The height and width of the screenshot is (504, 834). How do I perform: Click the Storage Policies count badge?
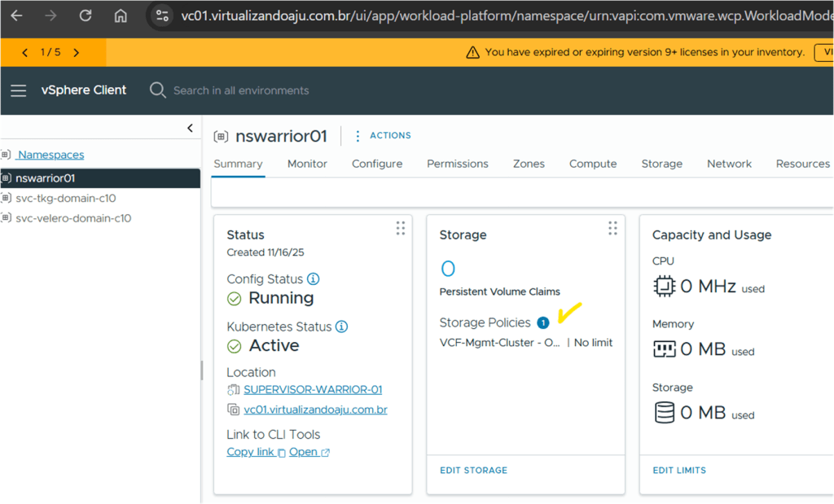coord(543,323)
